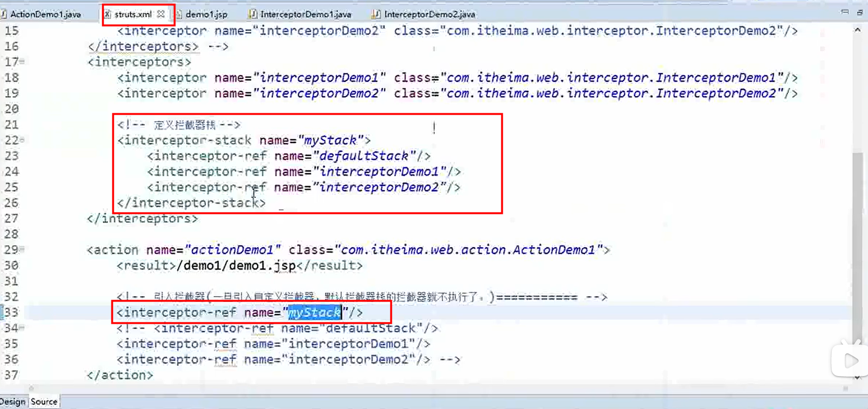
Task: Click the actionDemo1 name on line 29
Action: point(232,250)
